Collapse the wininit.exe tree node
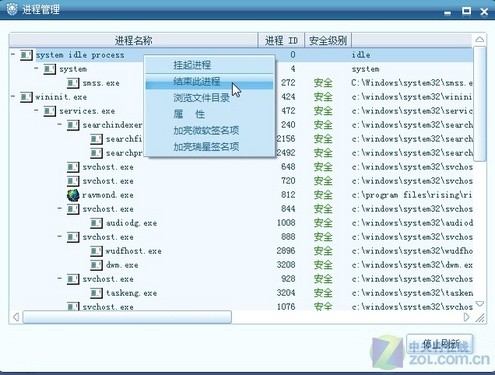 (x=13, y=96)
